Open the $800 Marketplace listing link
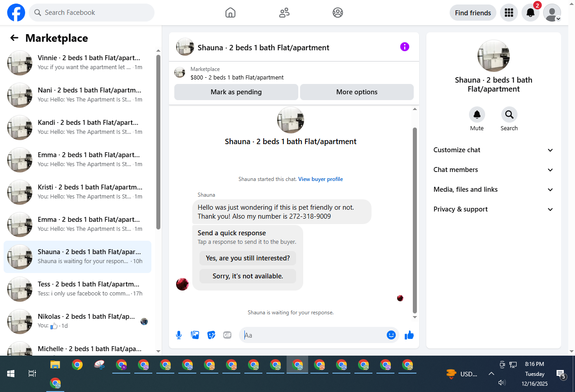575x392 pixels. click(x=237, y=77)
